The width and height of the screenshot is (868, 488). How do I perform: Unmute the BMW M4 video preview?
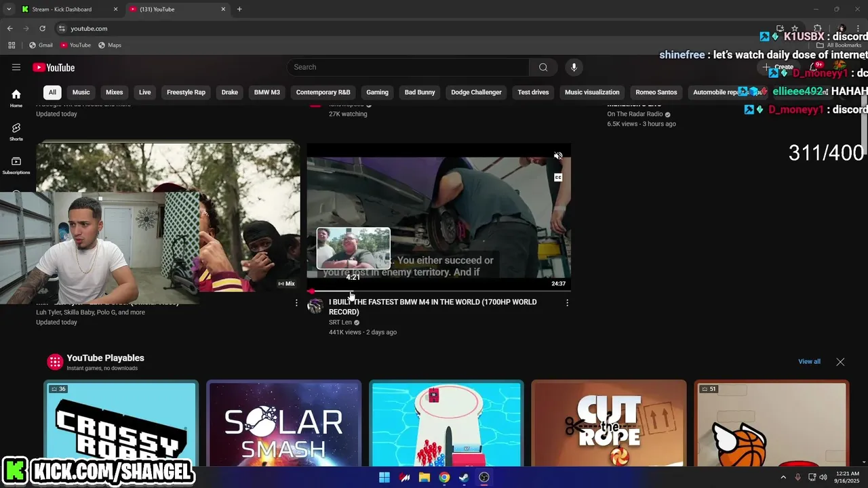pos(558,156)
